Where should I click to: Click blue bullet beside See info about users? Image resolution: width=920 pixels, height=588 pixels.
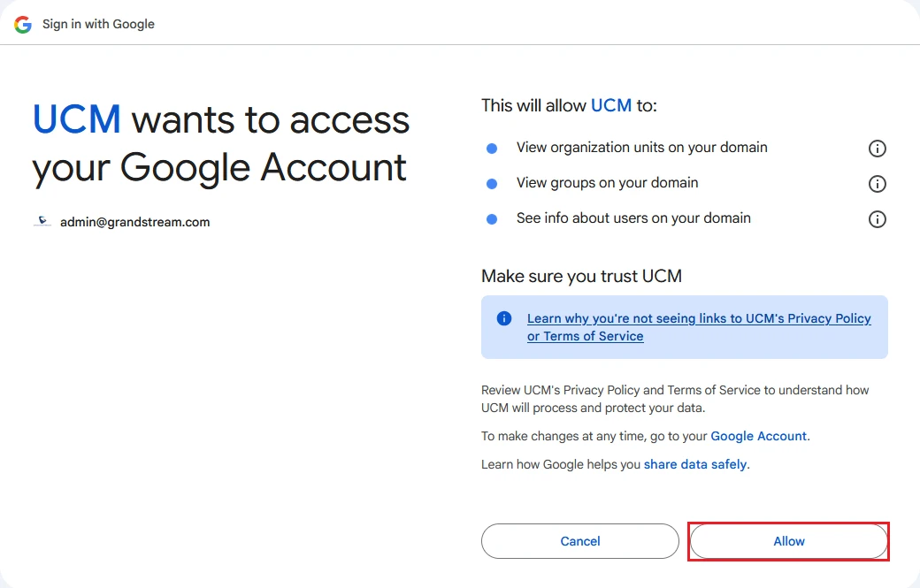pos(492,219)
